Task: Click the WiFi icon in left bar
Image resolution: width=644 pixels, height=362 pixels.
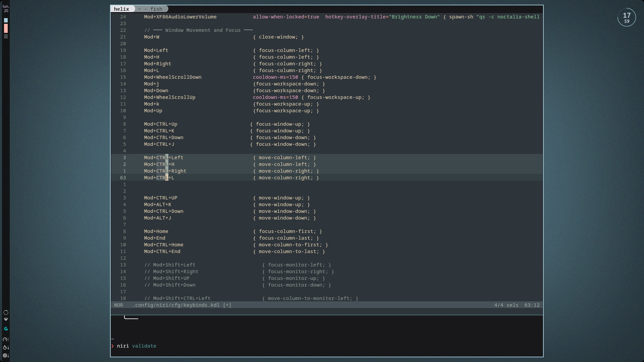Action: coord(6,319)
